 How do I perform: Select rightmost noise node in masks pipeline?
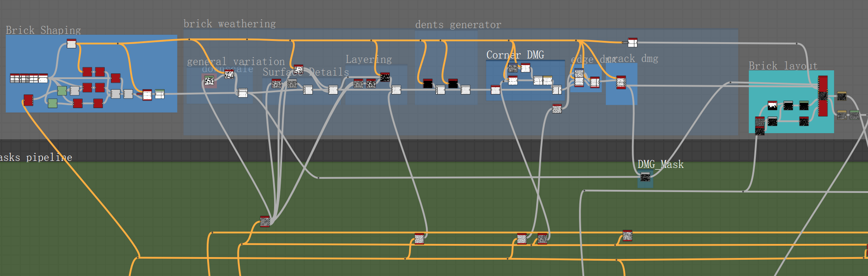coord(627,236)
